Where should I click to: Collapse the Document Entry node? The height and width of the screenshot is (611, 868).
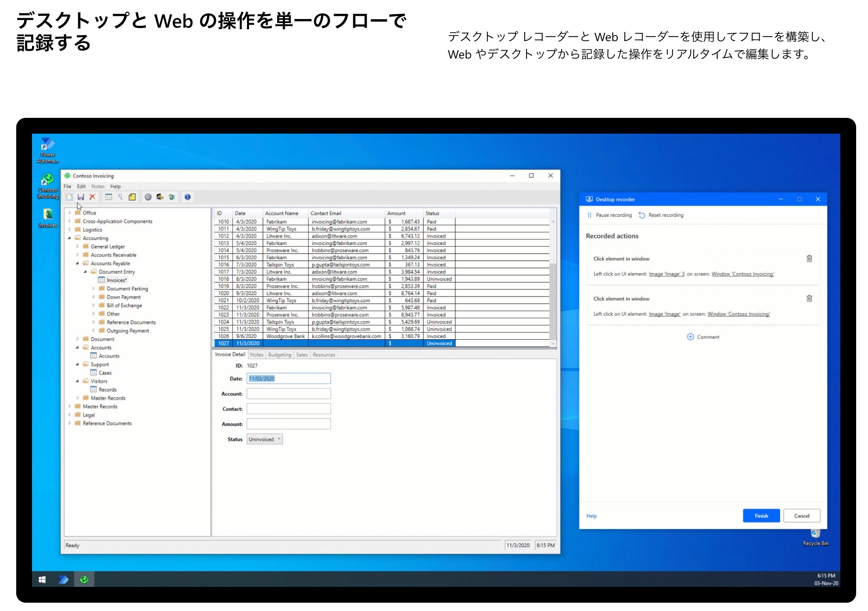(x=85, y=272)
